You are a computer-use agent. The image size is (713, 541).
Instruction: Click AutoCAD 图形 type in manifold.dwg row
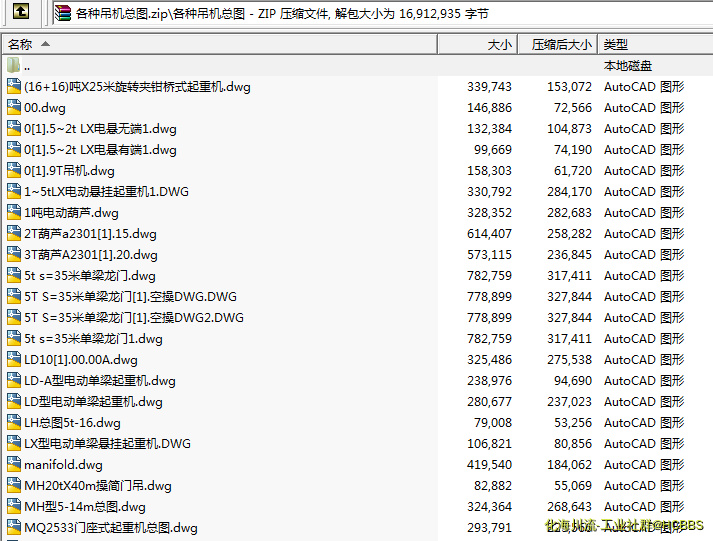(x=644, y=465)
